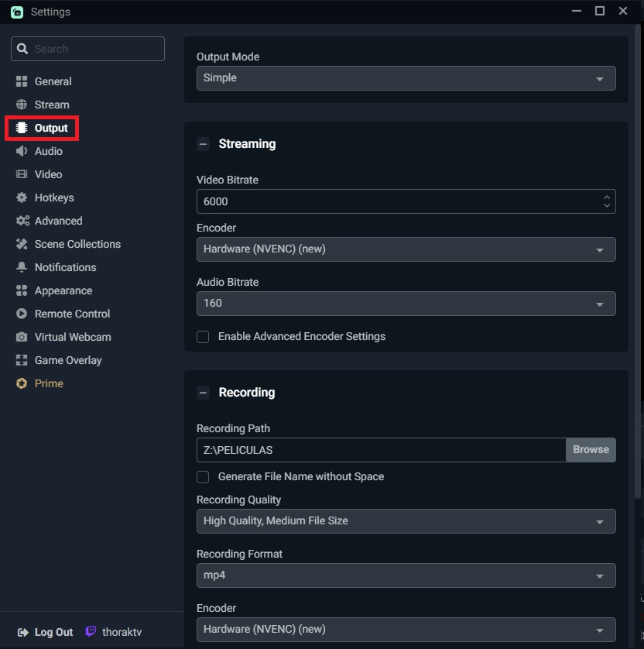Open the Output Mode dropdown
Viewport: 644px width, 649px height.
tap(406, 78)
